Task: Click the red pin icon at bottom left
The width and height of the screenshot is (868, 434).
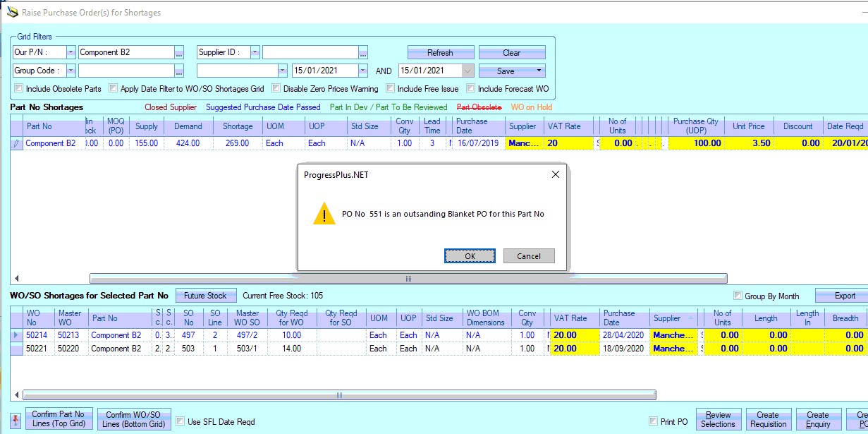Action: [x=16, y=419]
